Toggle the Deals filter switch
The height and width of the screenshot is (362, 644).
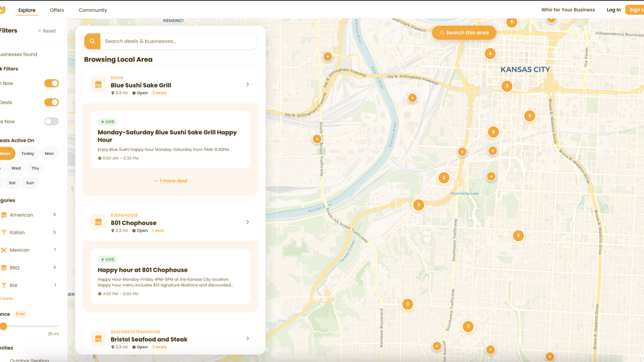click(x=51, y=102)
